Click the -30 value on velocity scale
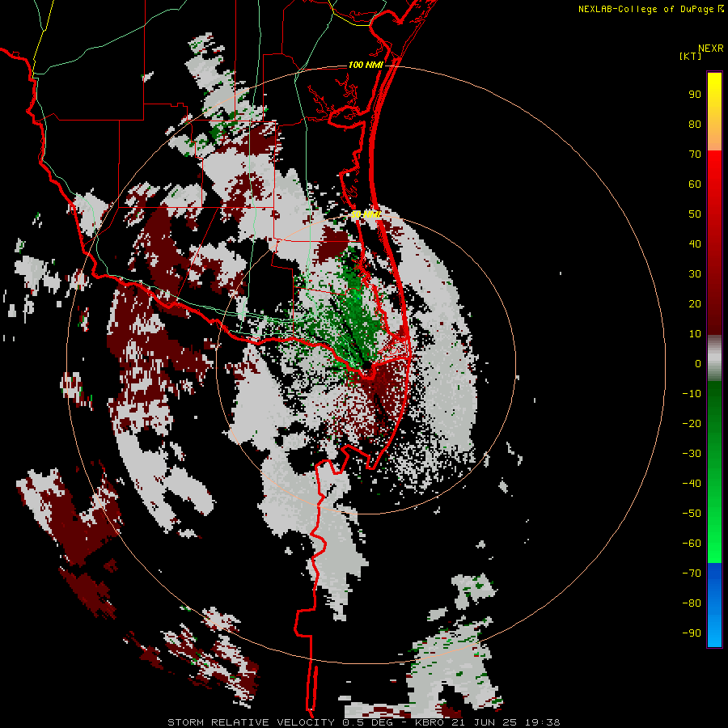The height and width of the screenshot is (728, 728). 692,454
